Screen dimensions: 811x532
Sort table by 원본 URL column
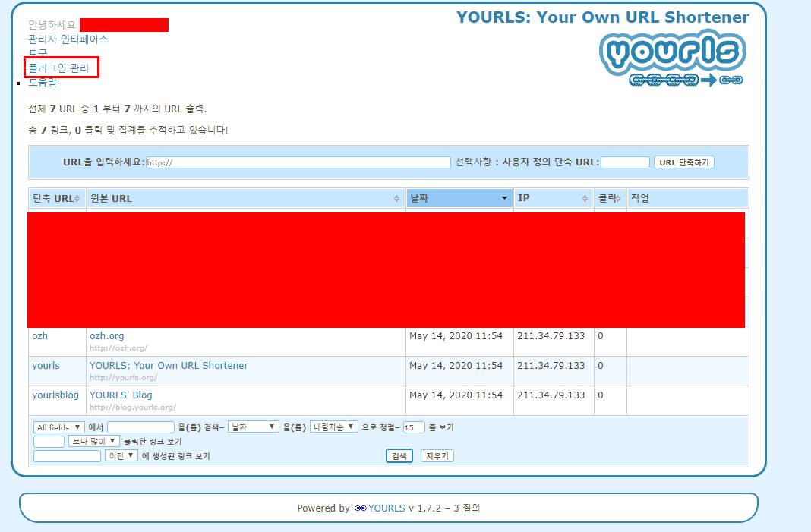[246, 199]
